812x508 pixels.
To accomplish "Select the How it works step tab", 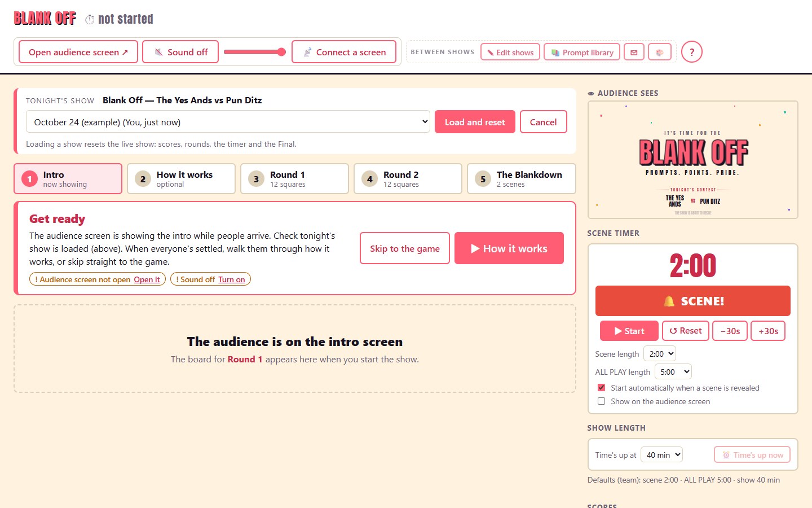I will [182, 179].
